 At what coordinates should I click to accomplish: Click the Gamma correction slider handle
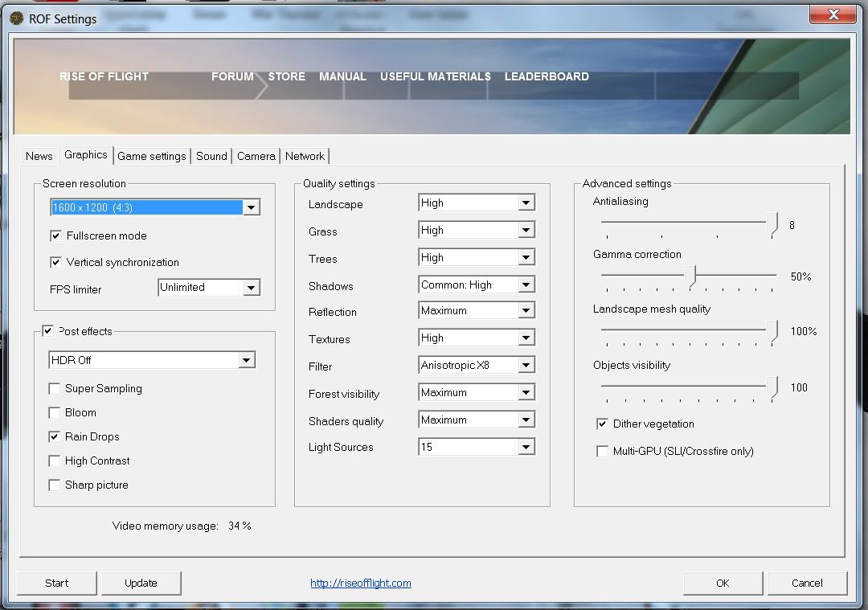[x=692, y=276]
